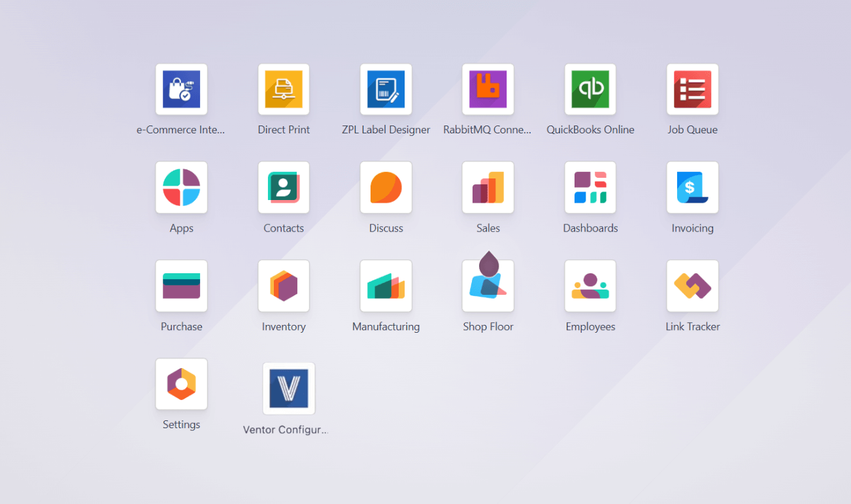This screenshot has height=504, width=851.
Task: Launch the Link Tracker app icon
Action: click(x=692, y=286)
